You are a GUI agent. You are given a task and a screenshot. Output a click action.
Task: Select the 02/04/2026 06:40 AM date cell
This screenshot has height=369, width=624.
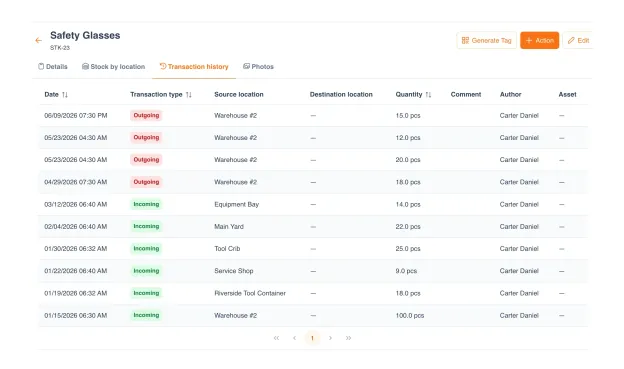[76, 226]
